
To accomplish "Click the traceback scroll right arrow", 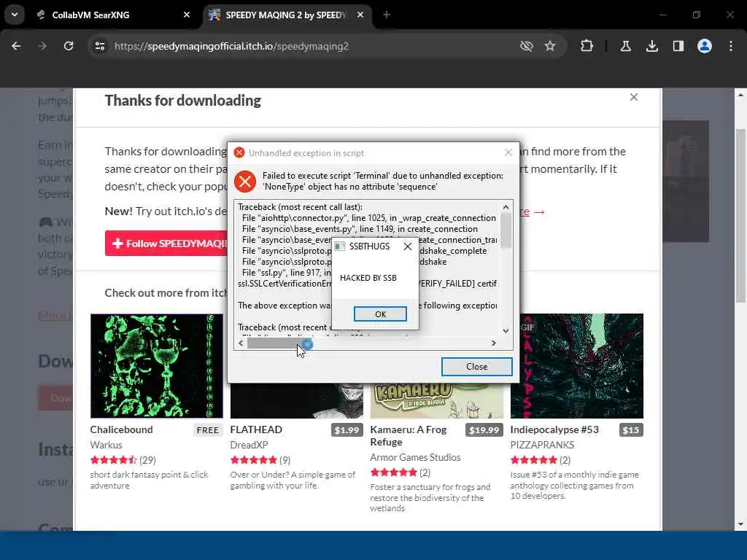I will [494, 343].
